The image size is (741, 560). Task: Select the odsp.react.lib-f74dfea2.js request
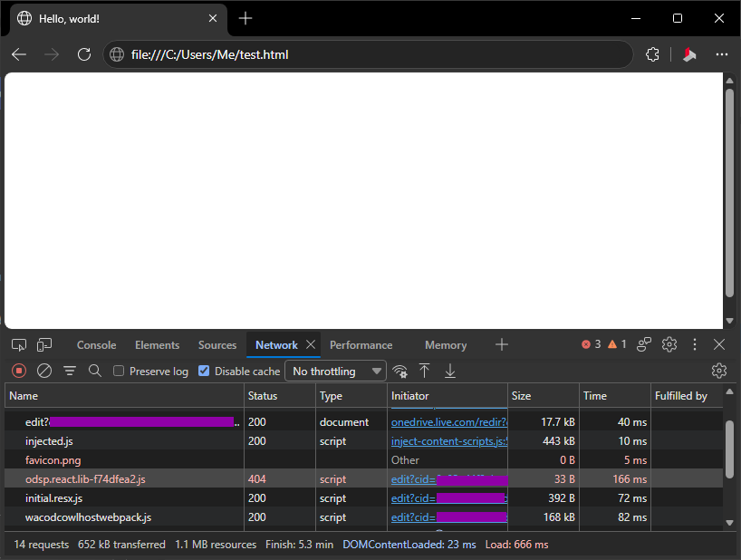364,478
